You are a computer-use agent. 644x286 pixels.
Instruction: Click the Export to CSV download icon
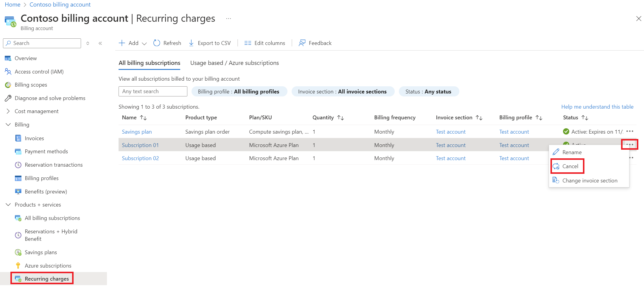pos(191,43)
